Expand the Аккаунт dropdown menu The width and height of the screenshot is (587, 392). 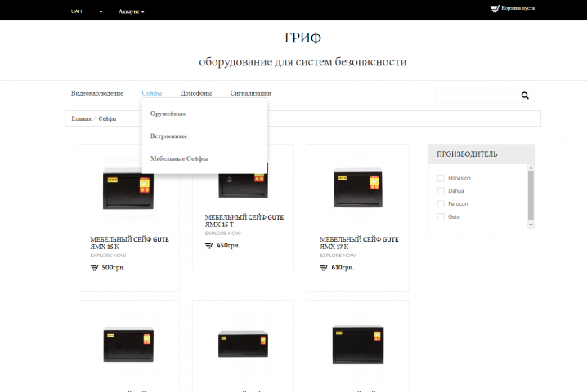[131, 11]
